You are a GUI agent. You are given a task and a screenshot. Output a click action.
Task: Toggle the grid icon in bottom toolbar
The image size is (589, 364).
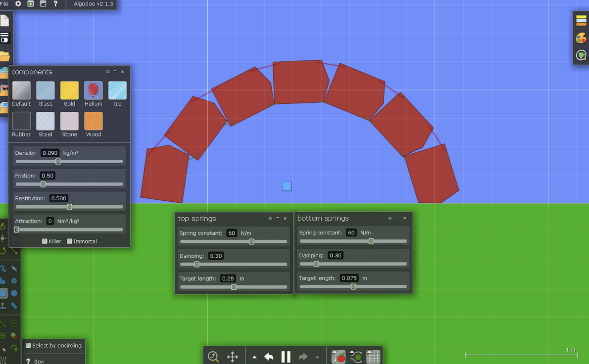[373, 357]
